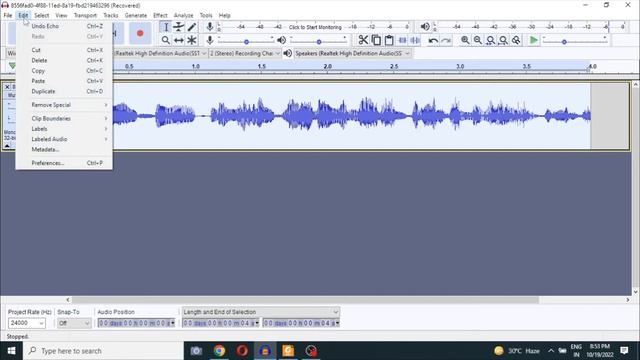The width and height of the screenshot is (640, 360).
Task: Open Chrome from the taskbar
Action: (x=219, y=351)
